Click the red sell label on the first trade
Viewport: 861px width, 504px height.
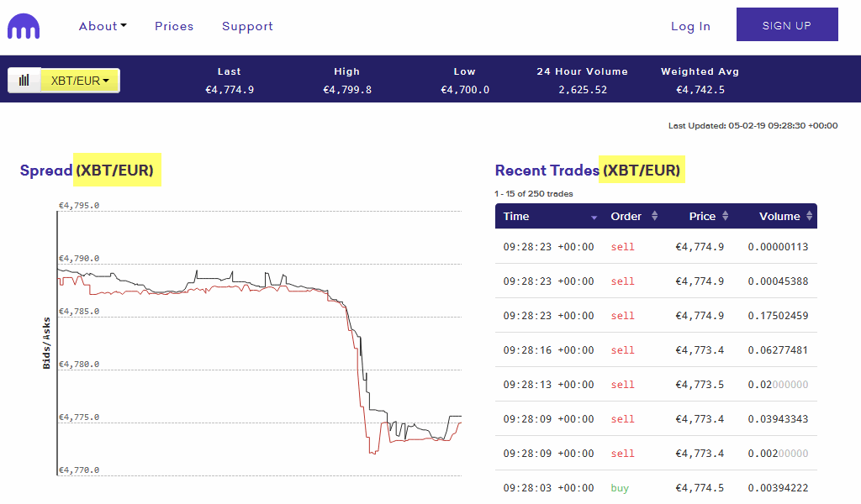[x=622, y=246]
